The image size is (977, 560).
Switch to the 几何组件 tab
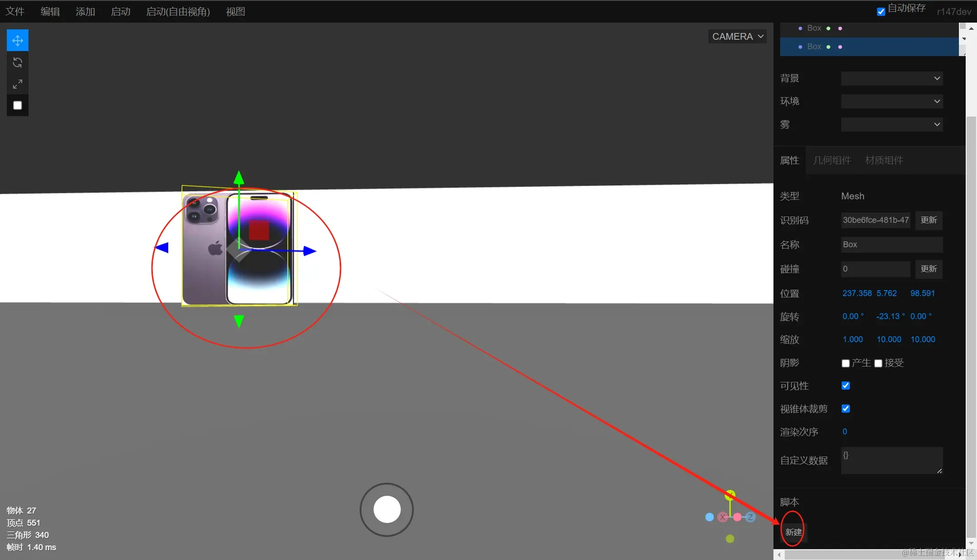[x=832, y=160]
